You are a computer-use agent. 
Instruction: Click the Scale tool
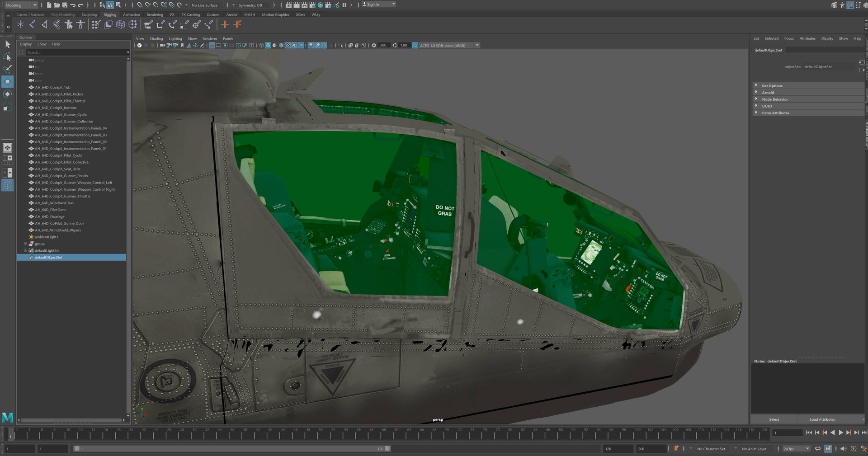point(7,107)
